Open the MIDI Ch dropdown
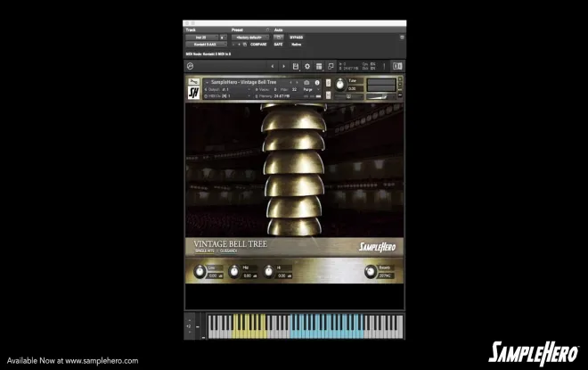Screen dimensions: 588x370 pyautogui.click(x=228, y=96)
